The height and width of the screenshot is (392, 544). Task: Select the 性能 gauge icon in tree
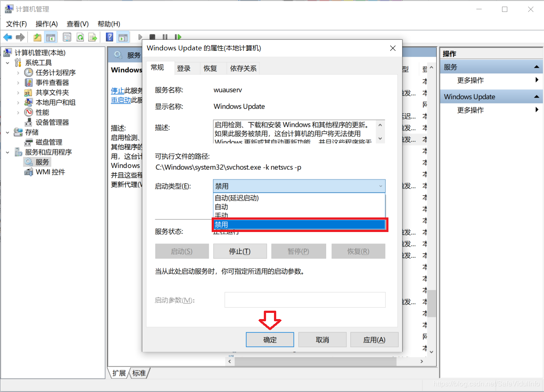click(x=29, y=112)
